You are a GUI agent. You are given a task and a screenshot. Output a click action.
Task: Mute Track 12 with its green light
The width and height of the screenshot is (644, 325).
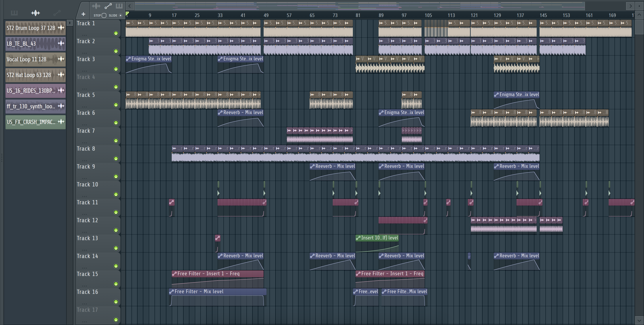116,230
